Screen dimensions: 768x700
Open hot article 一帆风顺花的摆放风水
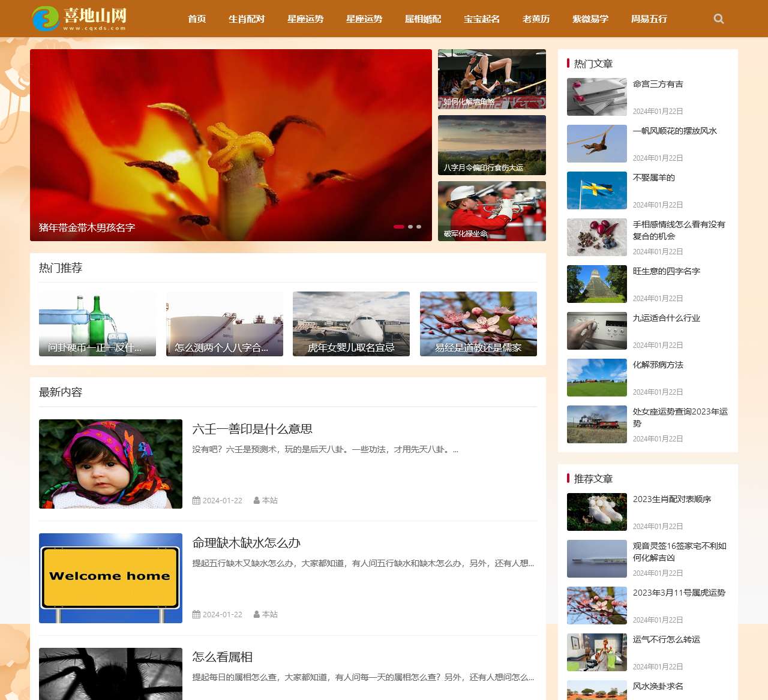click(x=675, y=131)
